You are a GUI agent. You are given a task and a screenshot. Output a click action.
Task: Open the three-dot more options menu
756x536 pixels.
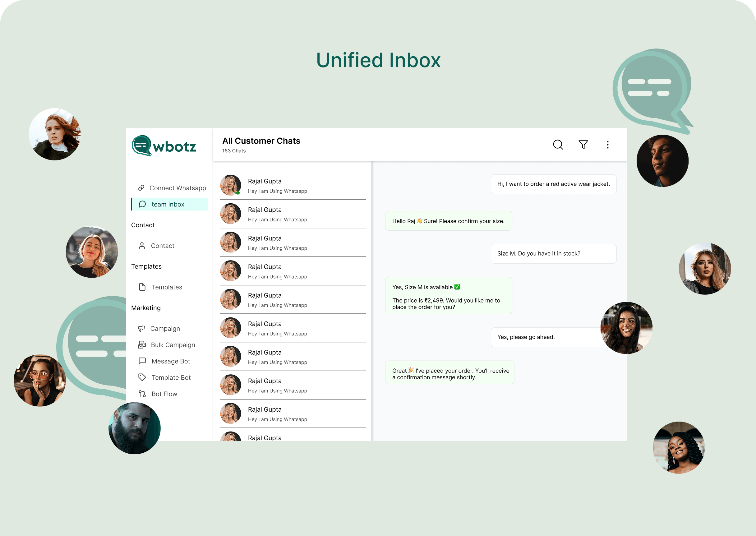click(607, 145)
